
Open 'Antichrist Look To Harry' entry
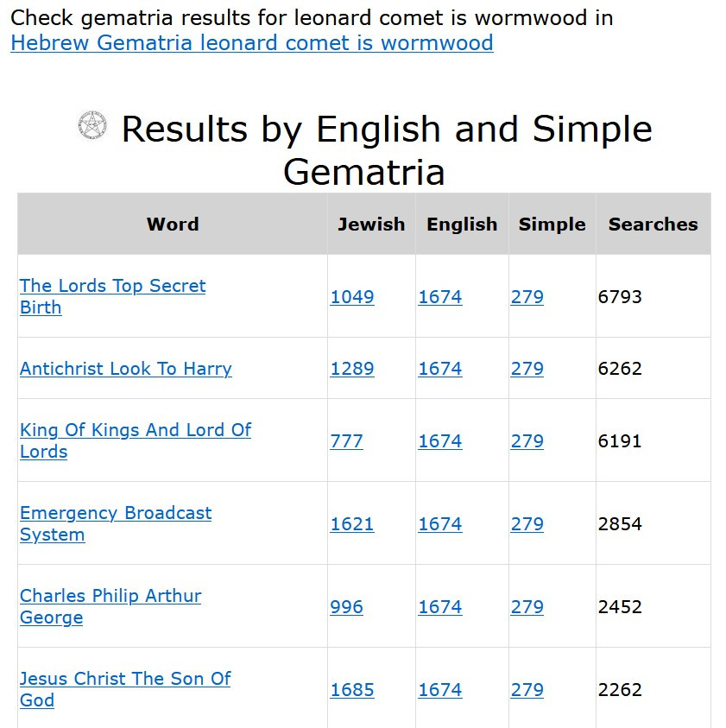(x=125, y=369)
